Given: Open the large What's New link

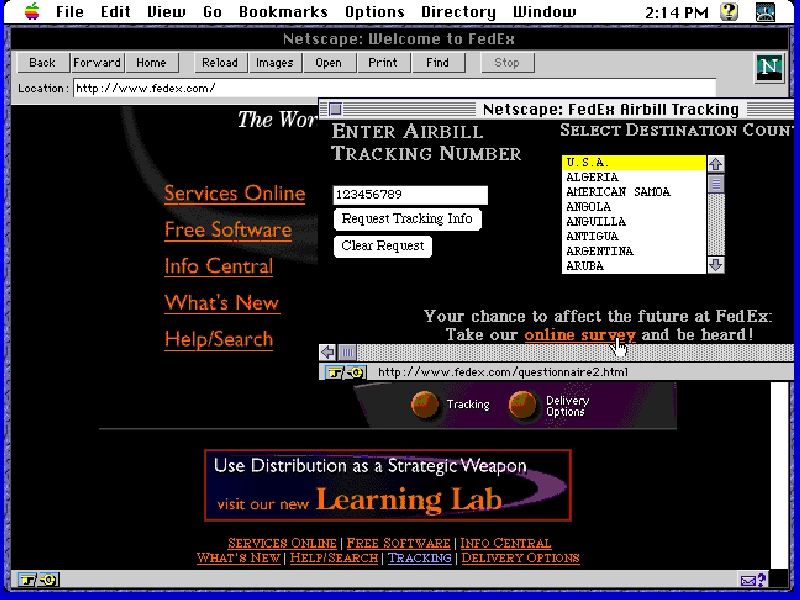Looking at the screenshot, I should pyautogui.click(x=222, y=303).
